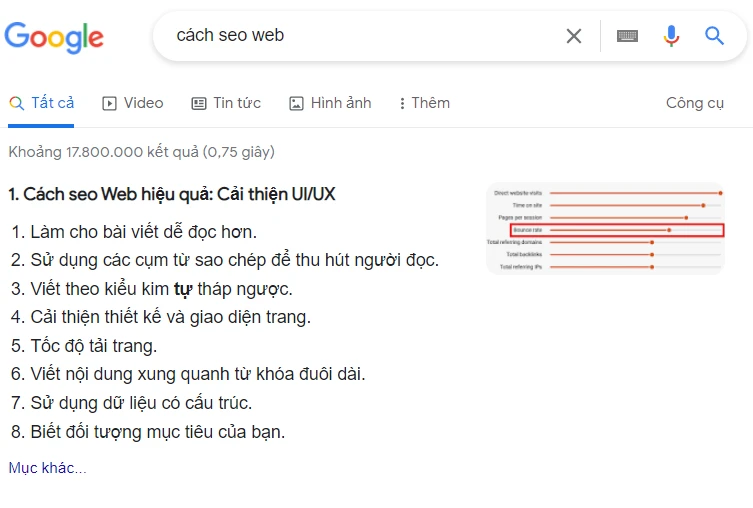Viewport: 753px width, 508px height.
Task: Open the bounce rate chart thumbnail
Action: click(x=605, y=229)
